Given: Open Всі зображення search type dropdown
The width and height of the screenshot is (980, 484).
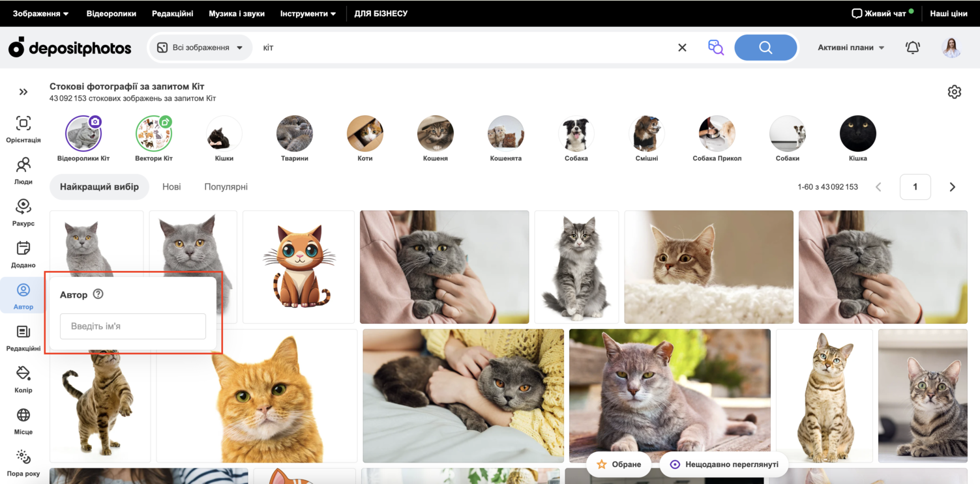Looking at the screenshot, I should pos(200,48).
